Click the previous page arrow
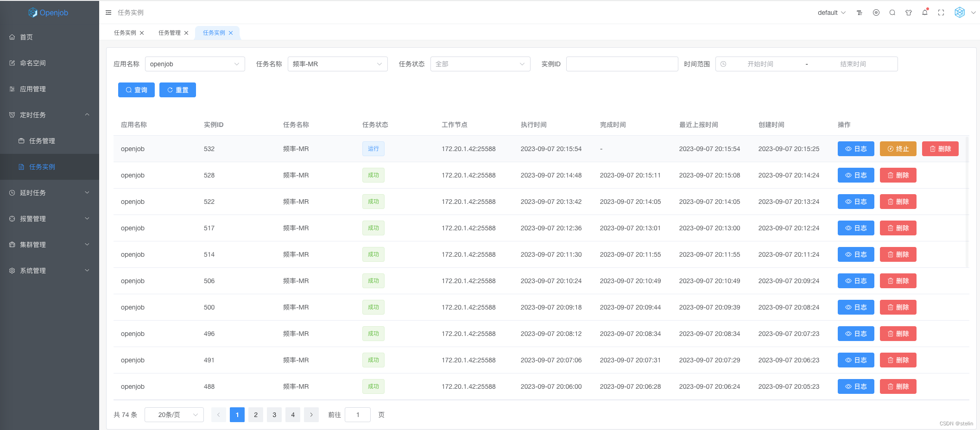 pos(219,415)
